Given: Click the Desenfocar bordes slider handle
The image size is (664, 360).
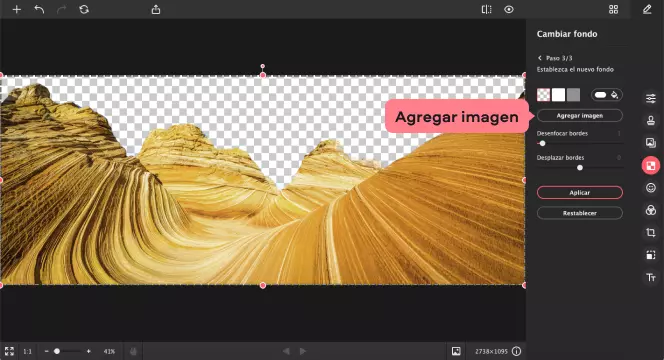Looking at the screenshot, I should point(542,144).
